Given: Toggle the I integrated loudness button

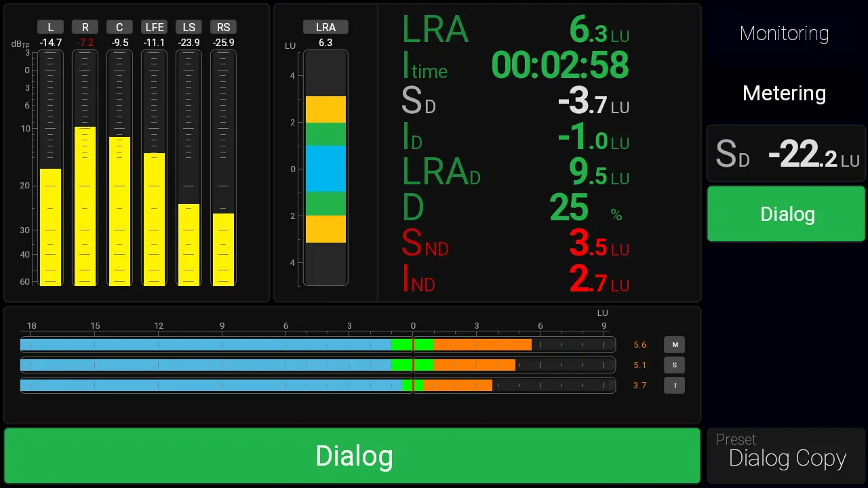Looking at the screenshot, I should point(675,386).
